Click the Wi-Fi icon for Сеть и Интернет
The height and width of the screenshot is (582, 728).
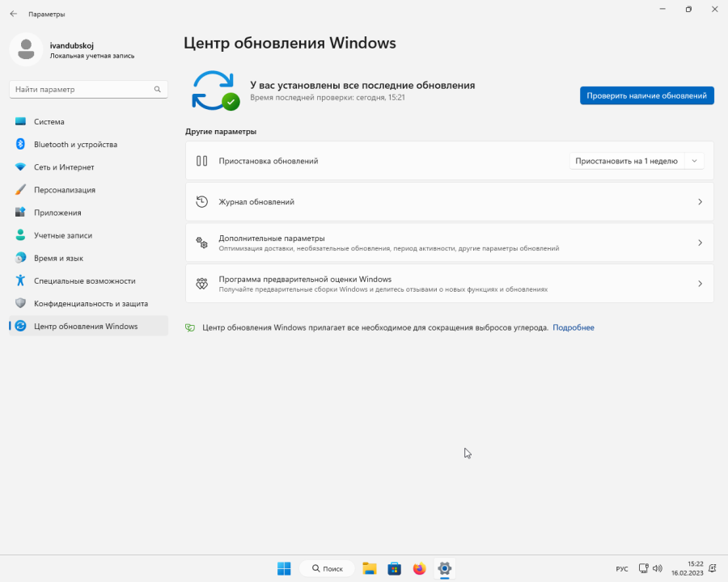point(20,167)
